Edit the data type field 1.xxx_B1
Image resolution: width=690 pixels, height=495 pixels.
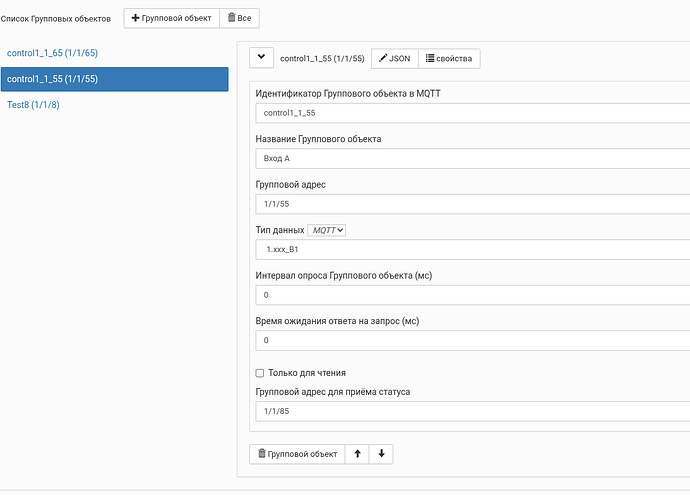click(x=473, y=249)
